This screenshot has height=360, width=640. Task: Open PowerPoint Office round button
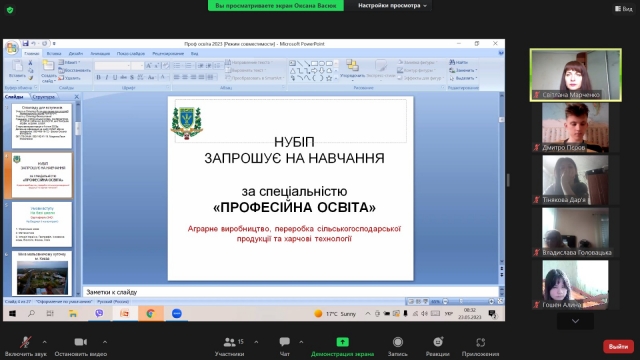pyautogui.click(x=12, y=48)
